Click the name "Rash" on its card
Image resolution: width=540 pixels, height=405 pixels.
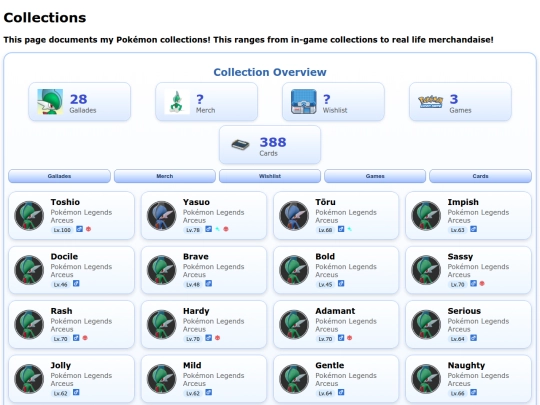pos(61,311)
